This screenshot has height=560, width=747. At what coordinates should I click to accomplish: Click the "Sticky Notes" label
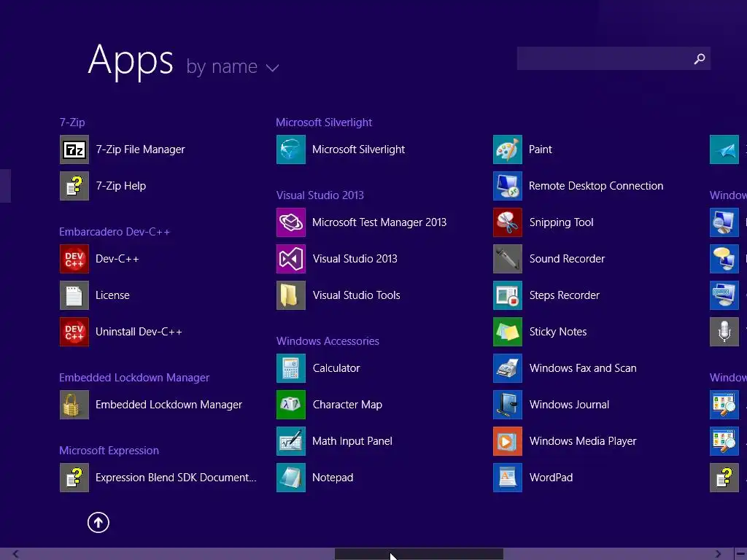click(x=558, y=332)
